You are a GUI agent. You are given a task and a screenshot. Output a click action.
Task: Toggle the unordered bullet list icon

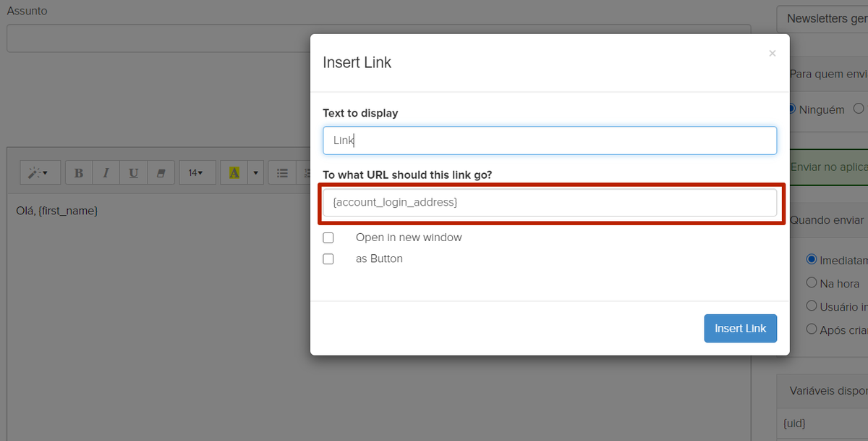click(x=283, y=173)
